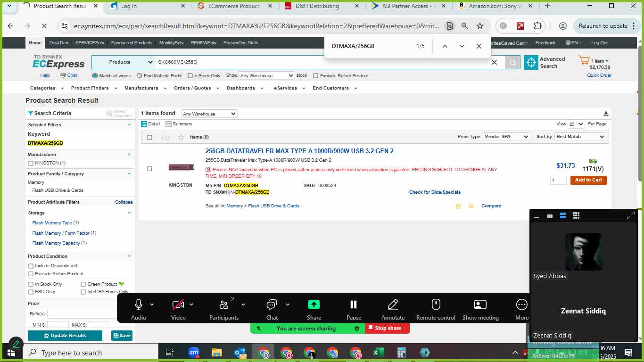
Task: Click the orange Add to Cart button
Action: (x=588, y=180)
